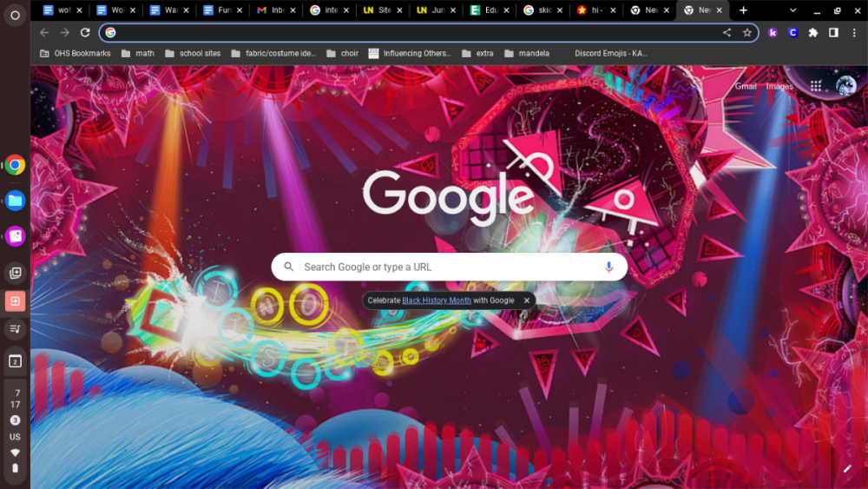Click the voice search microphone icon
The width and height of the screenshot is (868, 489).
[608, 268]
